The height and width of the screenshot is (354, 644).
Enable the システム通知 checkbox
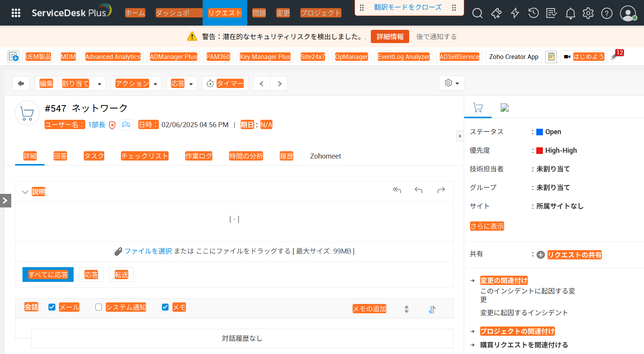tap(99, 307)
